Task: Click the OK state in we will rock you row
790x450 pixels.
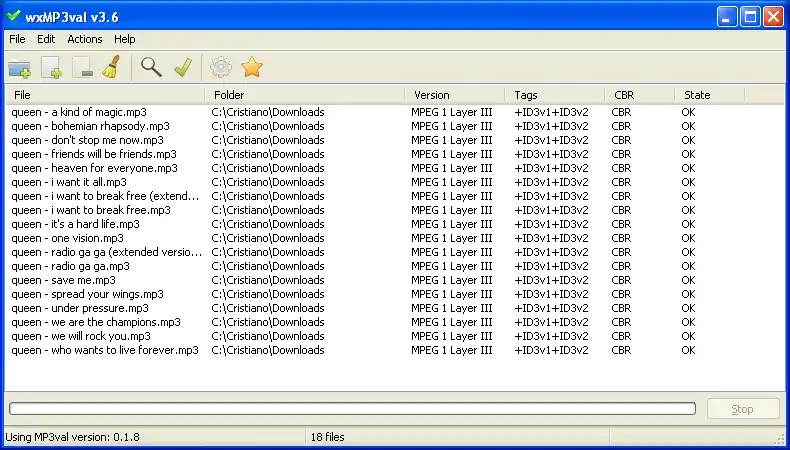Action: coord(688,336)
